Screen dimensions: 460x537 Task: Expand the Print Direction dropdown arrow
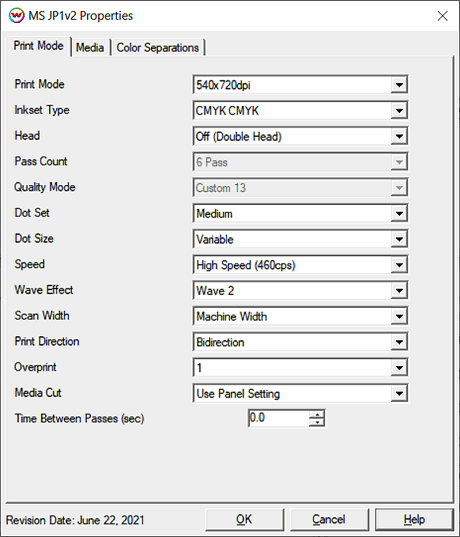coord(399,342)
